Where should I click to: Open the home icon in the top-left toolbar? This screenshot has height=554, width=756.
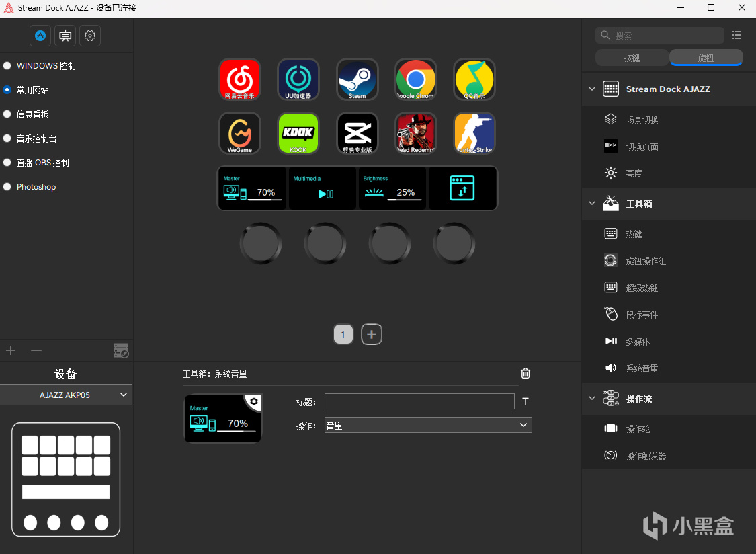pos(40,36)
